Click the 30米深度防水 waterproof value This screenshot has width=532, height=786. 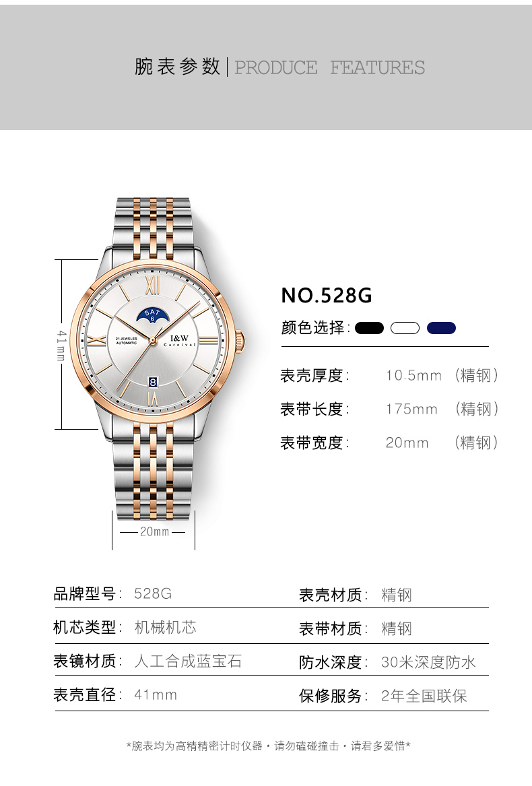click(428, 662)
